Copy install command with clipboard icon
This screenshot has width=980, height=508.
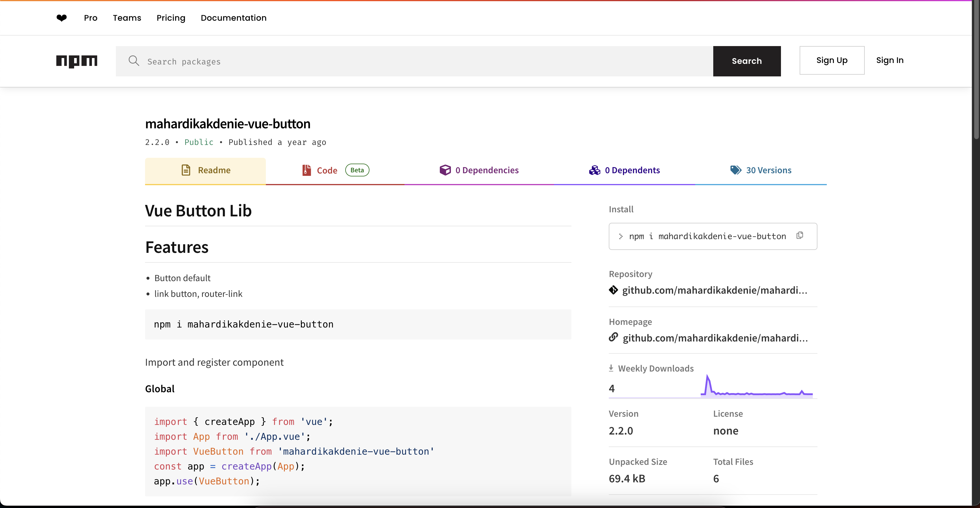pyautogui.click(x=800, y=236)
